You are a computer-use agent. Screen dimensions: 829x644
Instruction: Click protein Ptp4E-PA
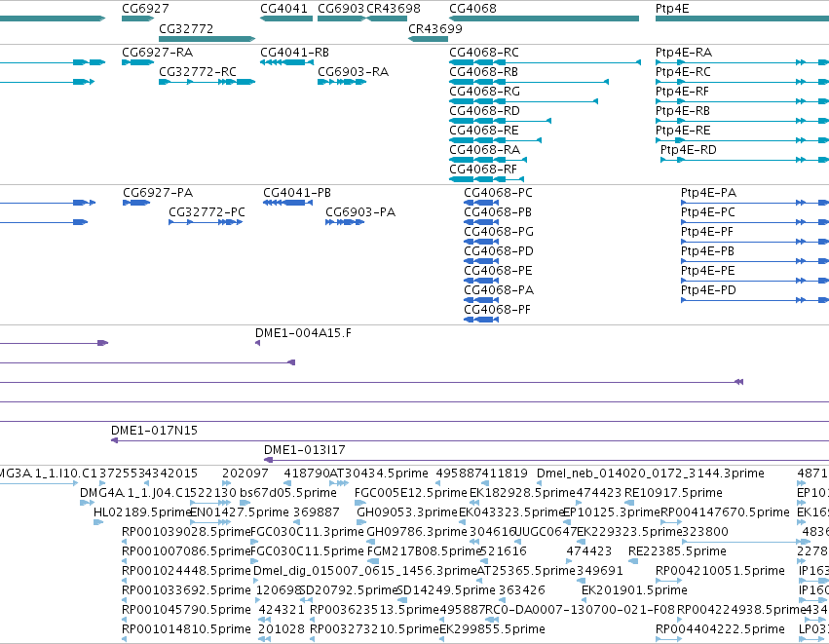point(755,203)
